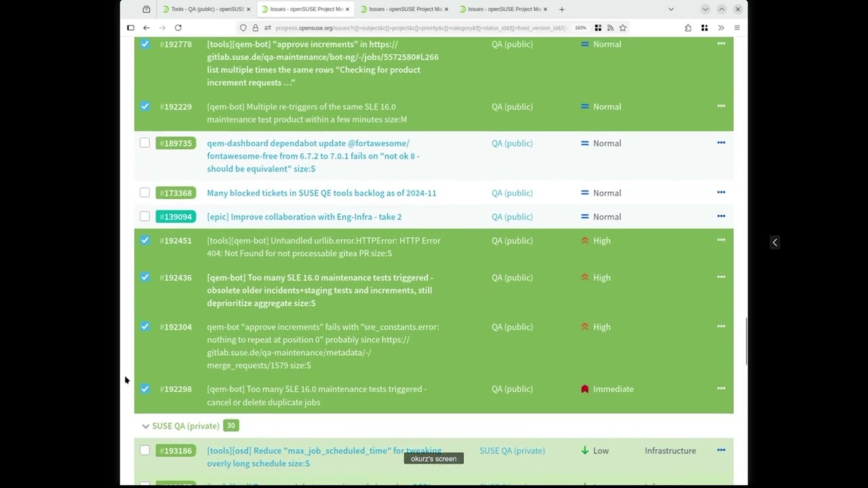List all tabs dropdown arrow

coord(671,9)
